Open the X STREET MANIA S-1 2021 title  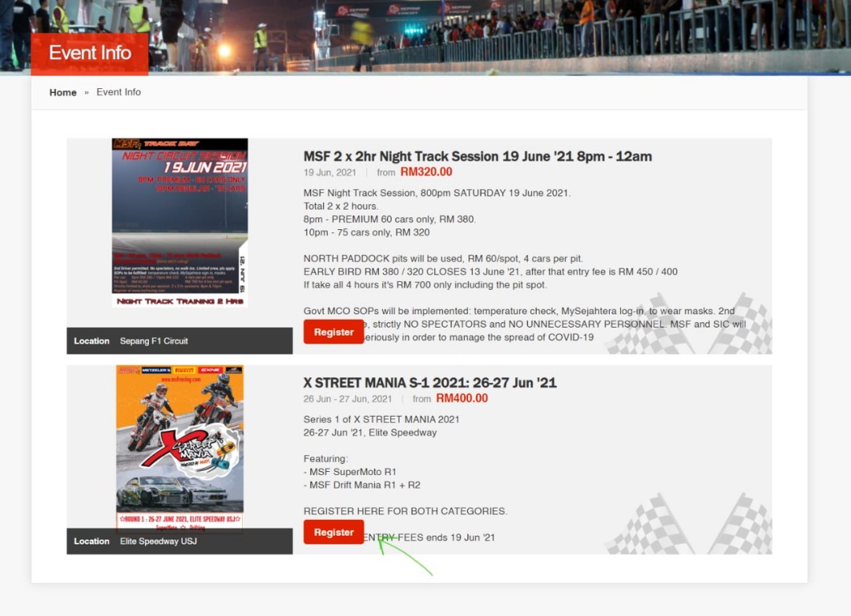430,383
